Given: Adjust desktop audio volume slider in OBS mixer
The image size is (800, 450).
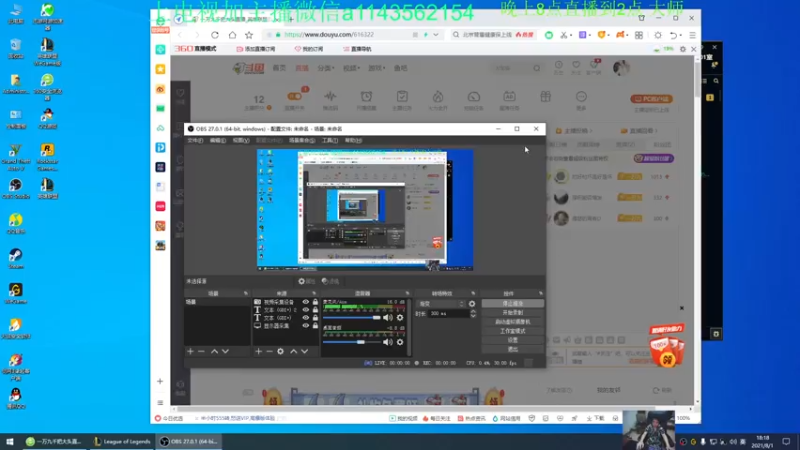Looking at the screenshot, I should [352, 342].
